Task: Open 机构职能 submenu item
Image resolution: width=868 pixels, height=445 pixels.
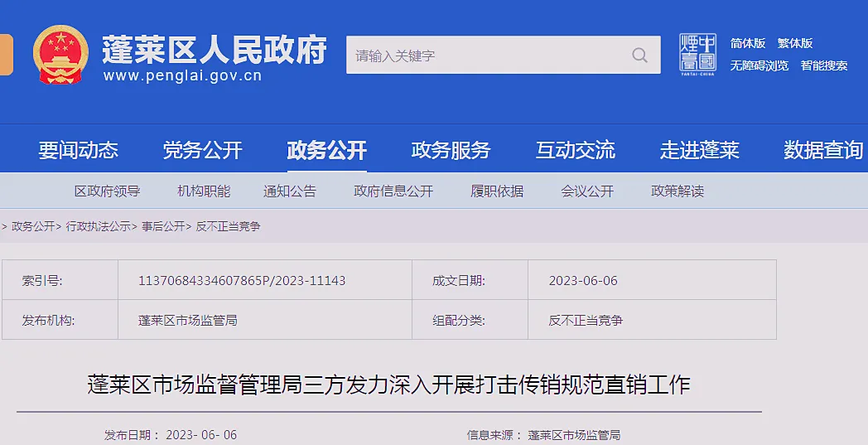Action: point(204,191)
